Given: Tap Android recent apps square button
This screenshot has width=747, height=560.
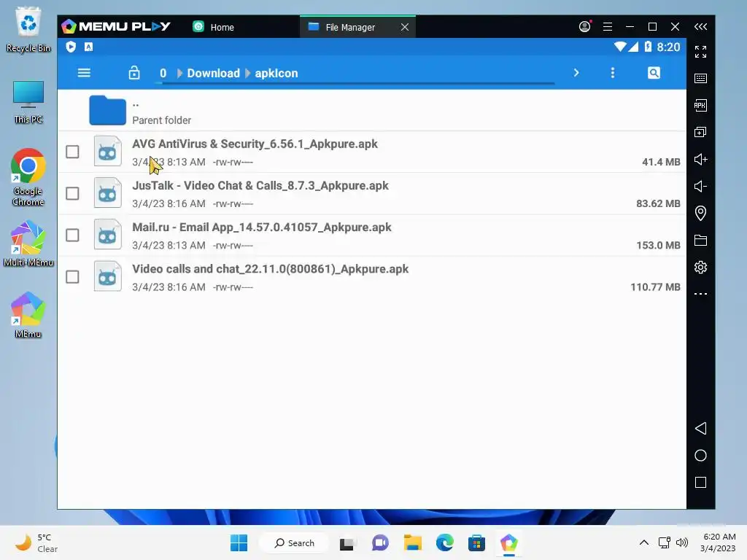Looking at the screenshot, I should (x=700, y=483).
